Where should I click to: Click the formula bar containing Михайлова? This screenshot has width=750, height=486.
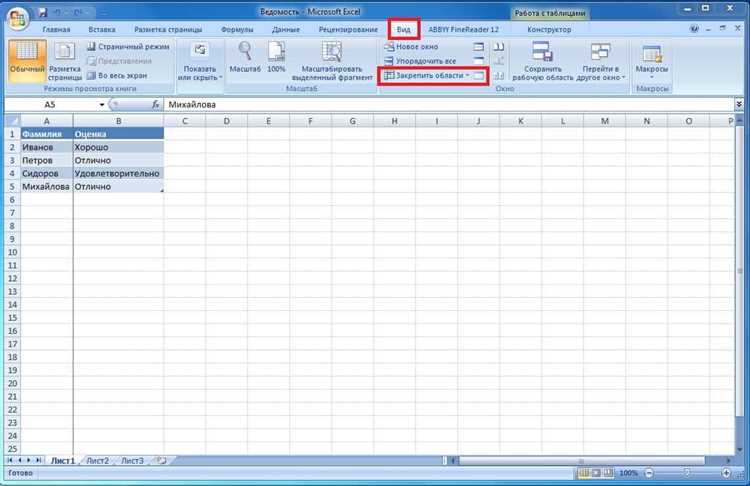[x=448, y=104]
